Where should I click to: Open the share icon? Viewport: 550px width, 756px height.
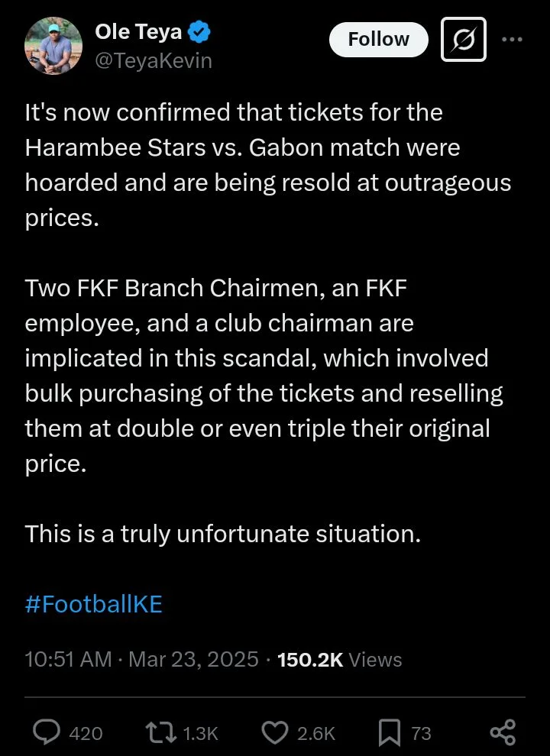click(503, 733)
